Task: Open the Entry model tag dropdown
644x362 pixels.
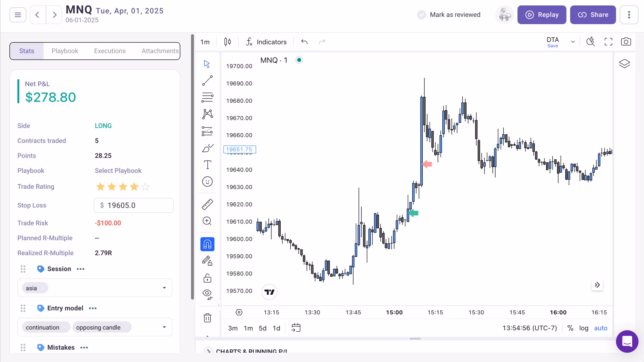Action: (x=164, y=327)
